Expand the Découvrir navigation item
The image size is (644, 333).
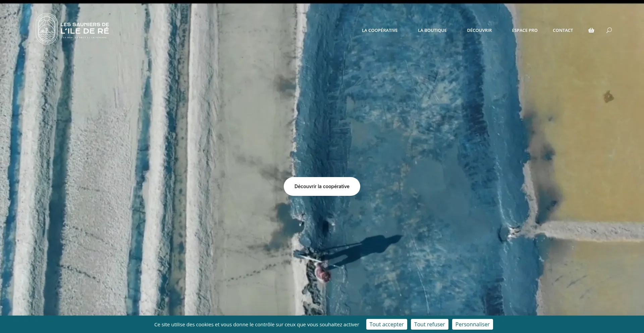point(479,30)
